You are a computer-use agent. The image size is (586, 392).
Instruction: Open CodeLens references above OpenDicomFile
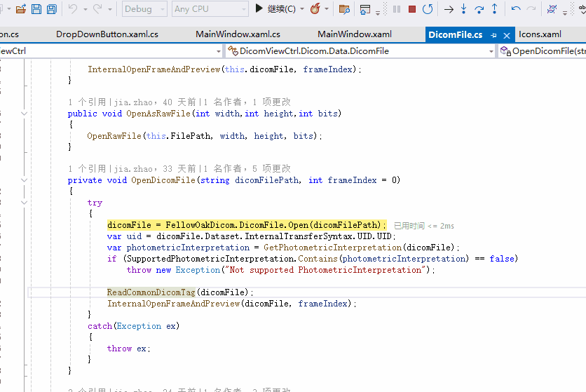click(87, 169)
